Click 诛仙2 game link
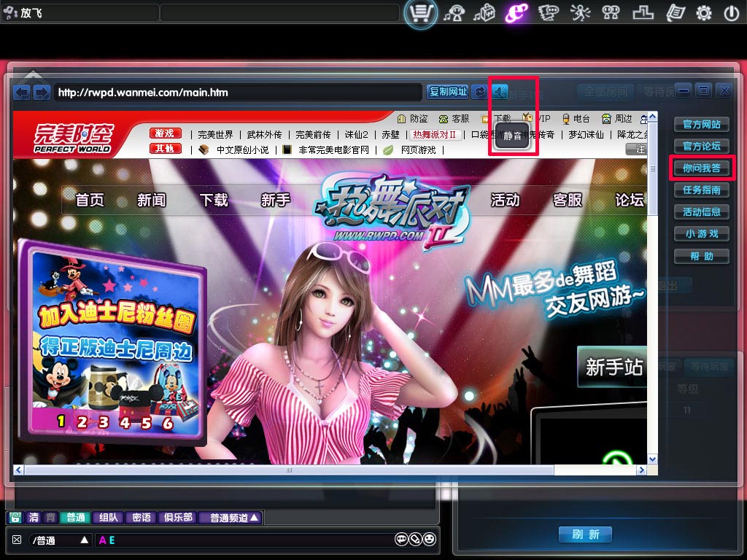Image resolution: width=747 pixels, height=560 pixels. [x=356, y=135]
